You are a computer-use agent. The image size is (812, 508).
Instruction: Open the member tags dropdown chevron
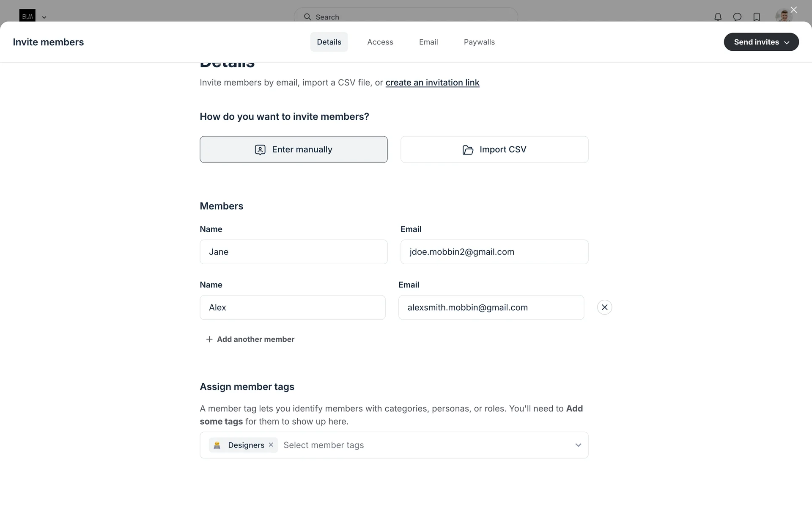(578, 445)
